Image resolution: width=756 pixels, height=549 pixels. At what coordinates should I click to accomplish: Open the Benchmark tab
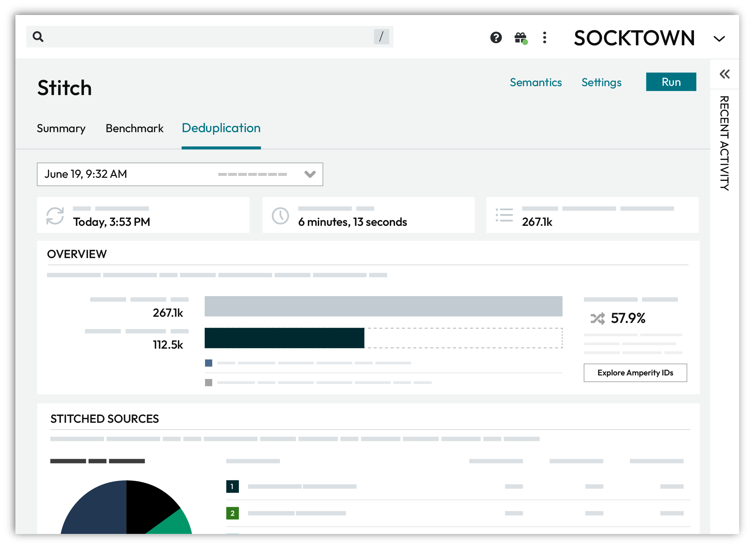coord(134,128)
